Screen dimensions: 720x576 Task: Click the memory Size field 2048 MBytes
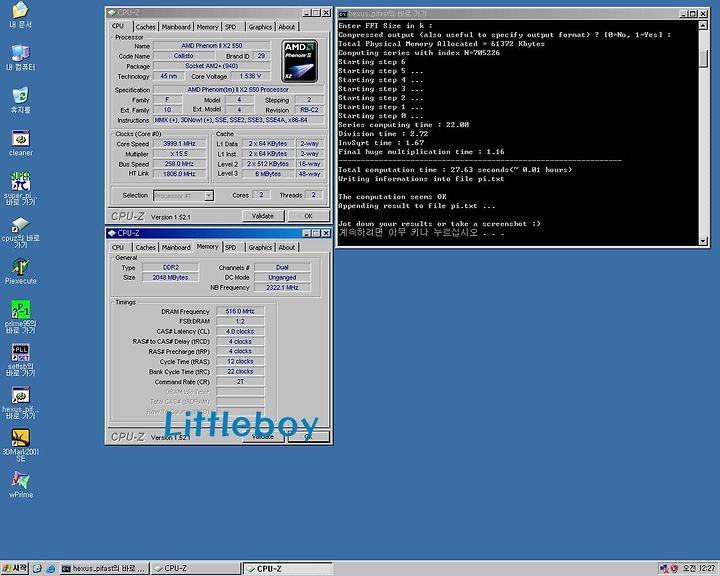pos(171,277)
